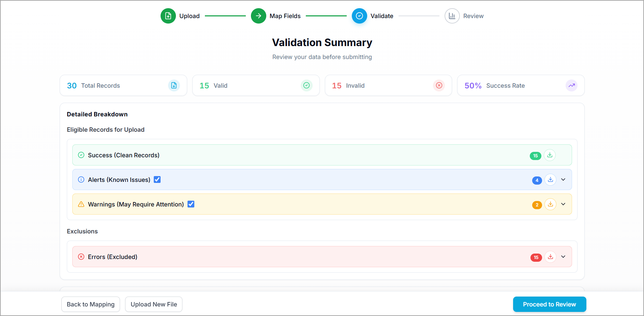Click Proceed to Review button

coord(549,304)
